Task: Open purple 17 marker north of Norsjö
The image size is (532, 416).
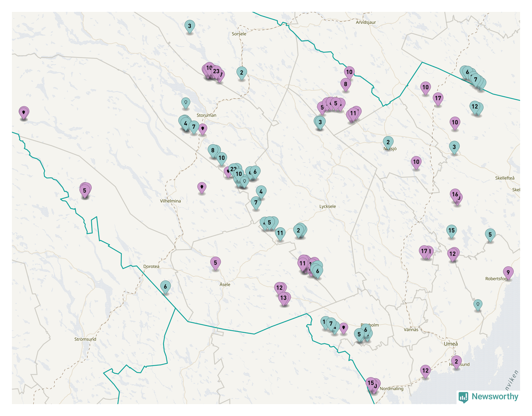Action: (x=438, y=99)
